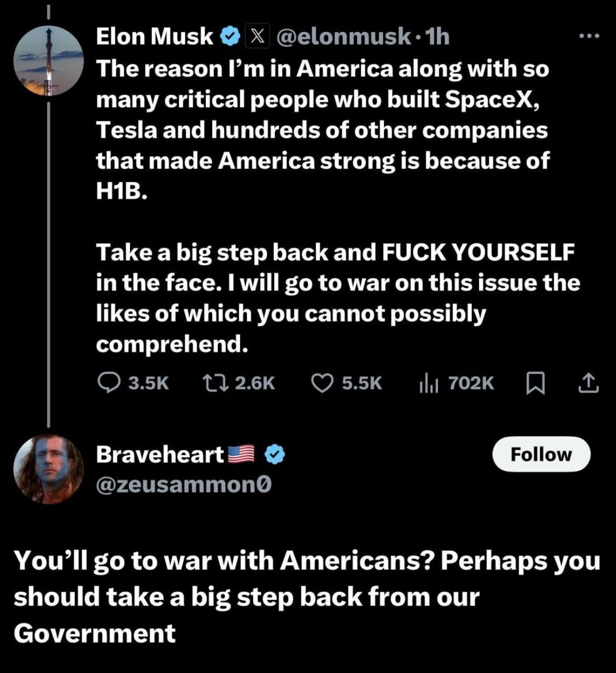Open the three-dot more options menu
The width and height of the screenshot is (616, 673).
[589, 36]
